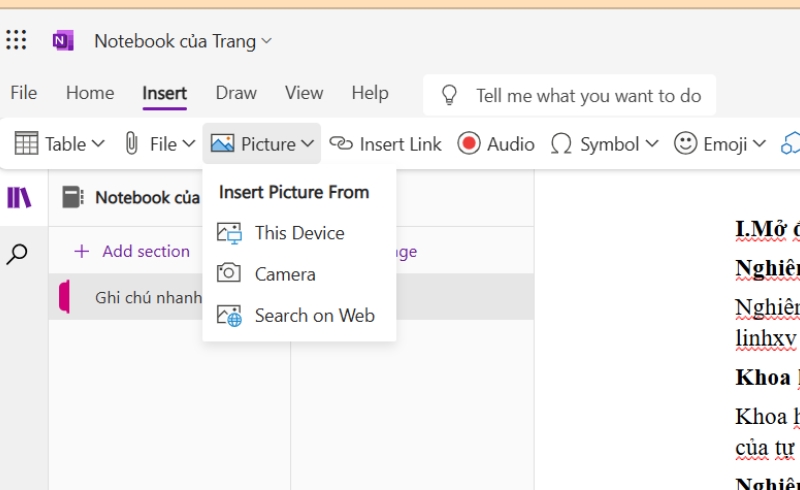
Task: Open the notebooks library icon in sidebar
Action: (19, 198)
